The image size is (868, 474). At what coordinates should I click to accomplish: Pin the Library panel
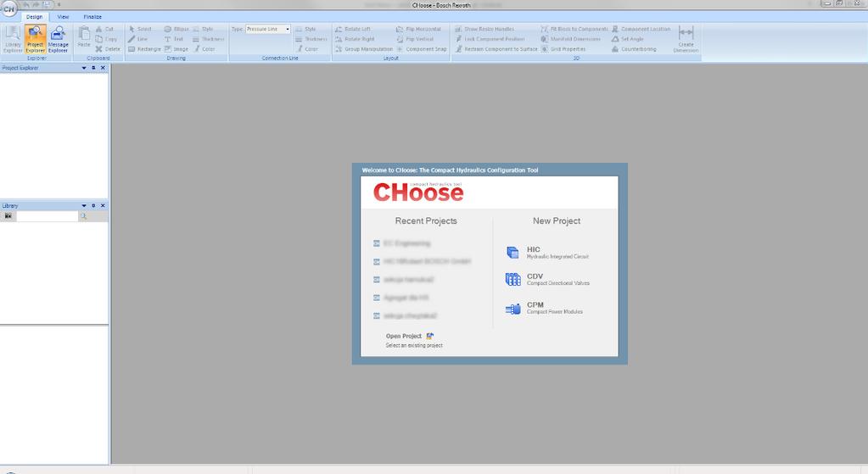point(93,206)
